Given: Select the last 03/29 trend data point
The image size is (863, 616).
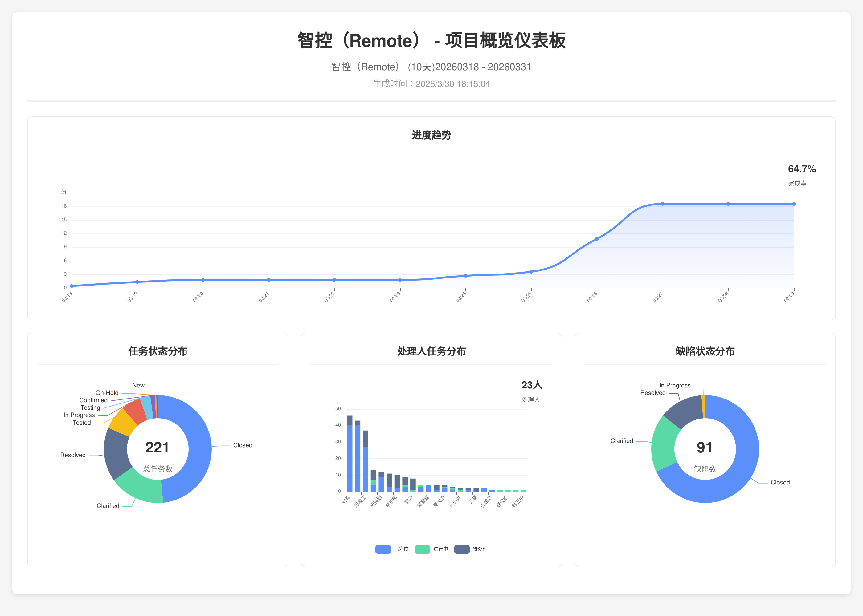Looking at the screenshot, I should 794,204.
